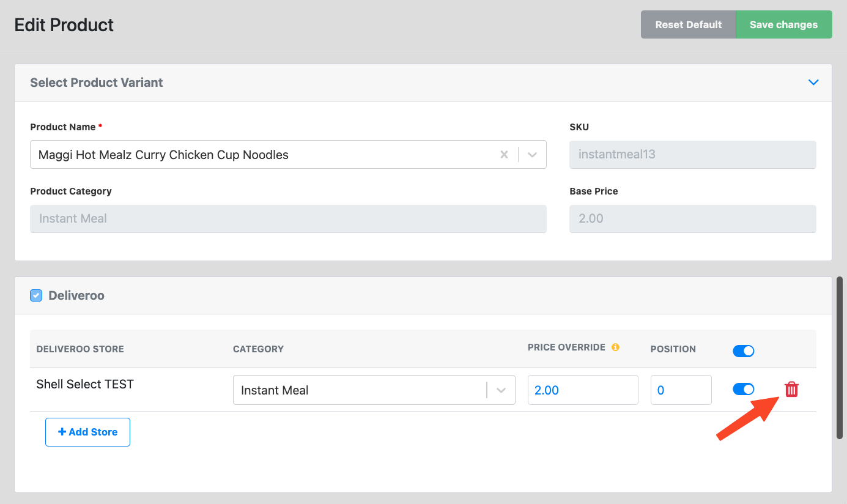Click the DELIVEROO STORE column header

[x=80, y=349]
